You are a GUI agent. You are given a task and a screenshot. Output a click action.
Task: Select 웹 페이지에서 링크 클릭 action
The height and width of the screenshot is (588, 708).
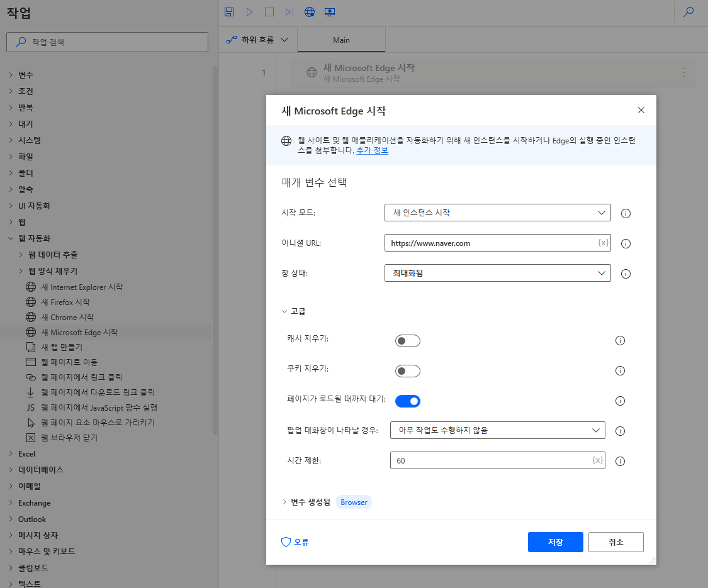pos(82,377)
